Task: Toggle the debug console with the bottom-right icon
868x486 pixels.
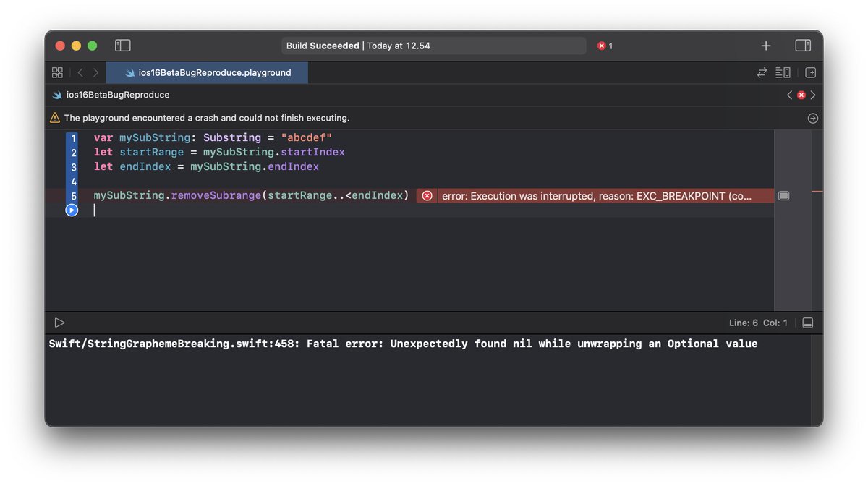Action: coord(808,323)
